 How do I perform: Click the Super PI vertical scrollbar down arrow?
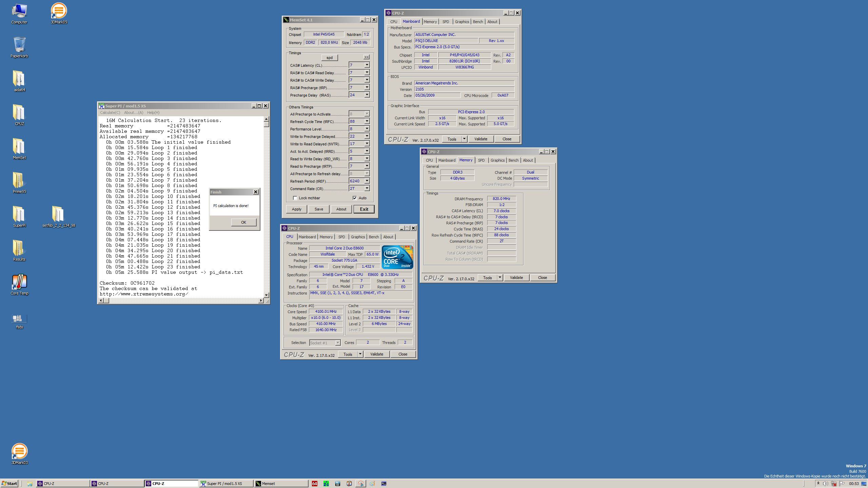(266, 295)
